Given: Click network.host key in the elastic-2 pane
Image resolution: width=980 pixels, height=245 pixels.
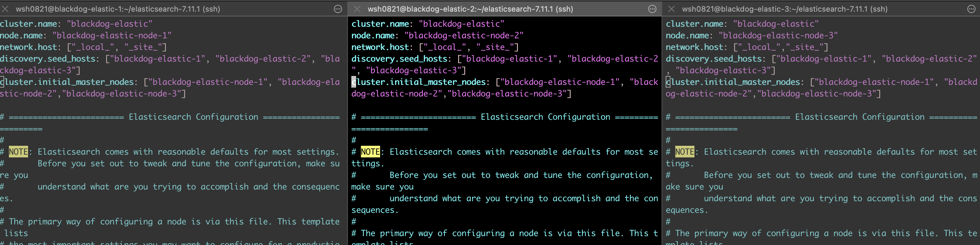Looking at the screenshot, I should [380, 47].
